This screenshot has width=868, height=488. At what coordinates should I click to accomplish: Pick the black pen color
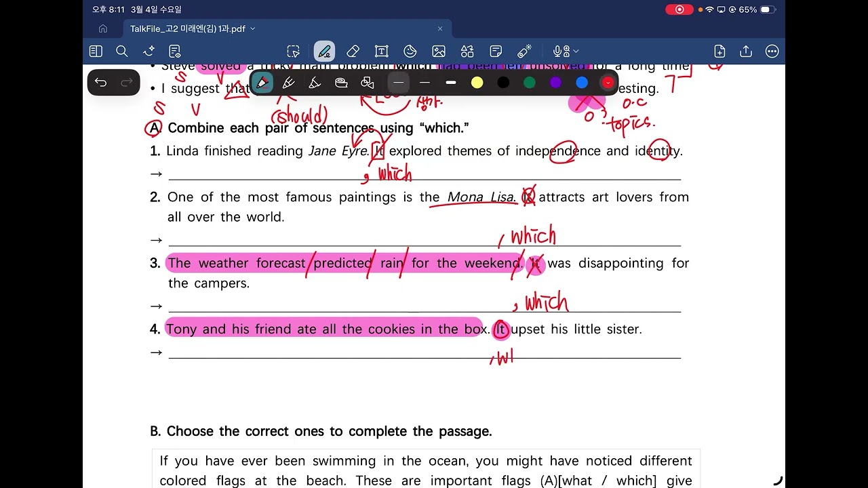point(503,83)
